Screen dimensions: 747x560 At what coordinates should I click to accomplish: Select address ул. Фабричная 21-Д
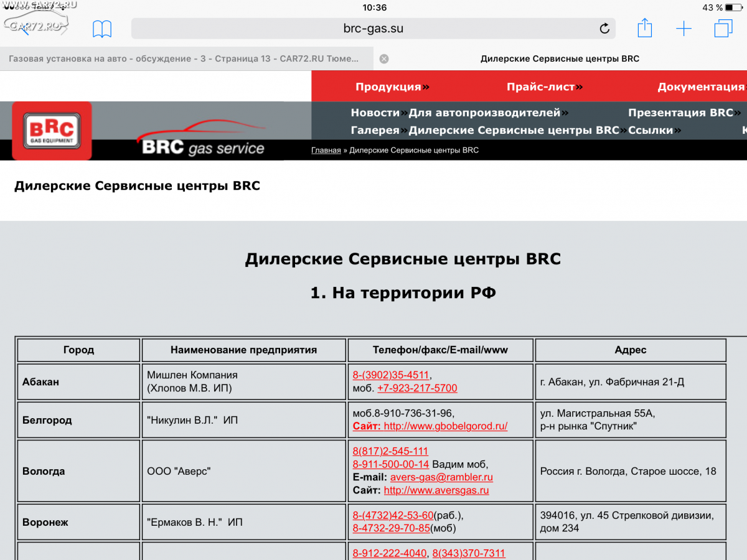[631, 382]
